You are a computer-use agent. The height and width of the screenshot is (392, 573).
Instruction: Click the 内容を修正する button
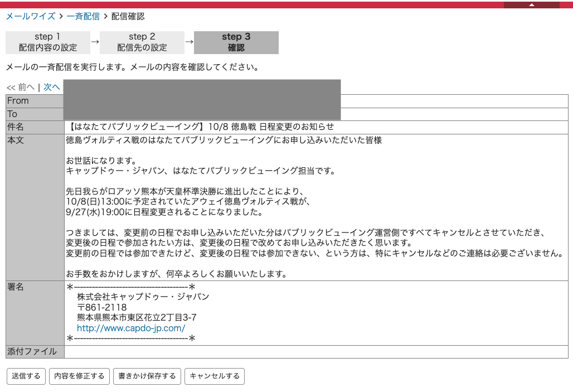(79, 376)
